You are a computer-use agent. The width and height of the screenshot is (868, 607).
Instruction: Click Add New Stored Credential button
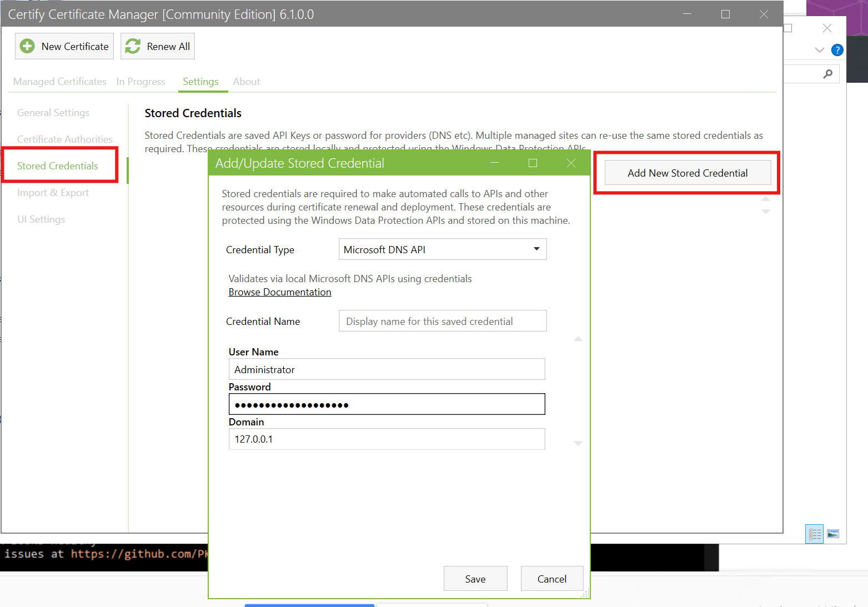[x=688, y=173]
